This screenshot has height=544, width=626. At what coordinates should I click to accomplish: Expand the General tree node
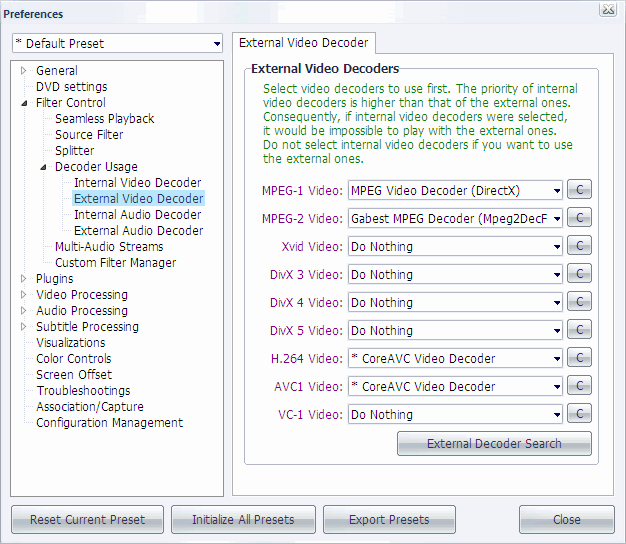25,71
